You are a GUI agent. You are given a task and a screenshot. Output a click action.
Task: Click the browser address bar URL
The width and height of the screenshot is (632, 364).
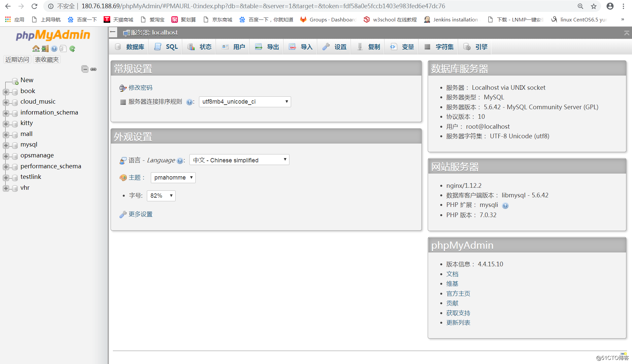(x=263, y=6)
